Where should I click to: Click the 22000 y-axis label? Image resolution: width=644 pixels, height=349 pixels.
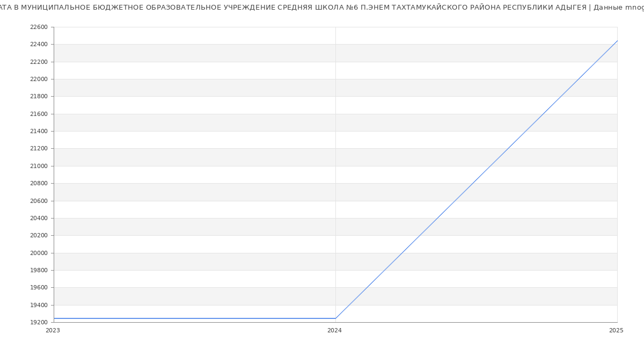coord(38,79)
